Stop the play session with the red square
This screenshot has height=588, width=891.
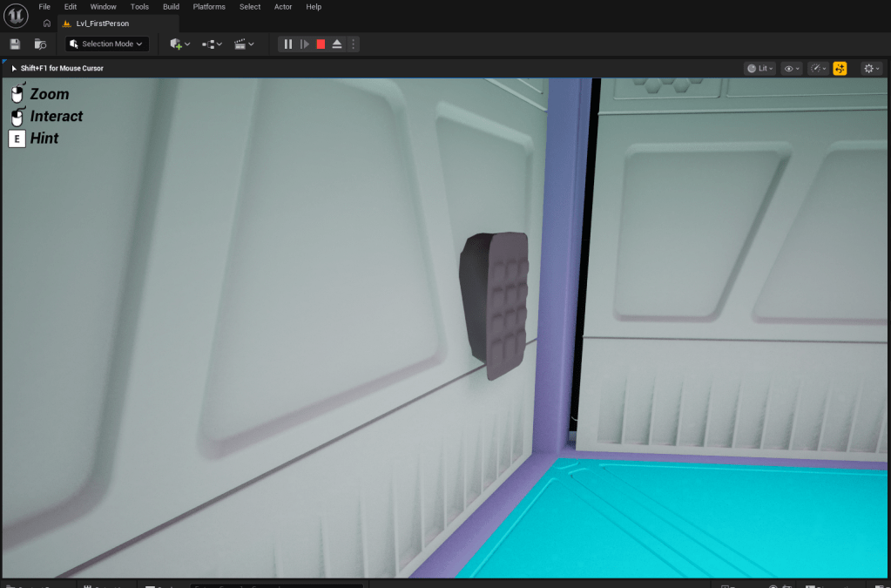321,44
